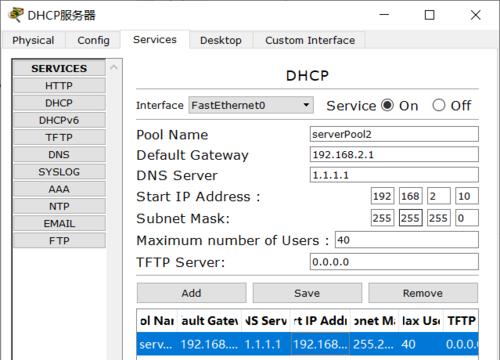The height and width of the screenshot is (360, 500).
Task: Edit the TFTP Server field
Action: [x=394, y=262]
